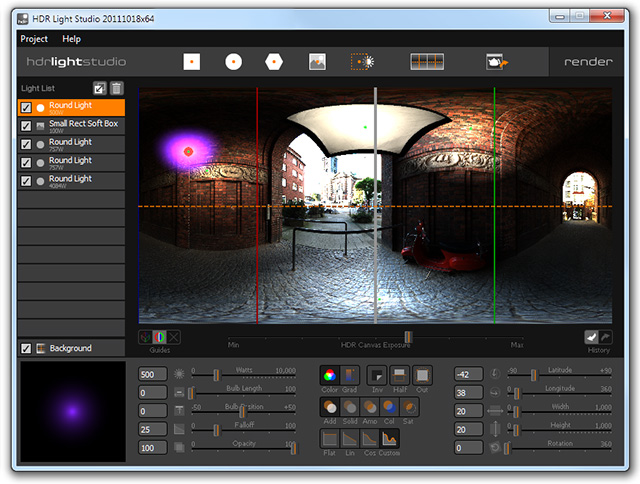
Task: Choose the Solid blend mode
Action: point(349,407)
